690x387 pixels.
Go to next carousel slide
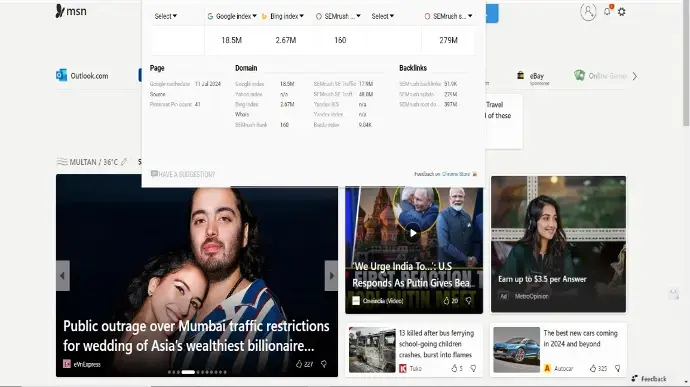(x=331, y=276)
